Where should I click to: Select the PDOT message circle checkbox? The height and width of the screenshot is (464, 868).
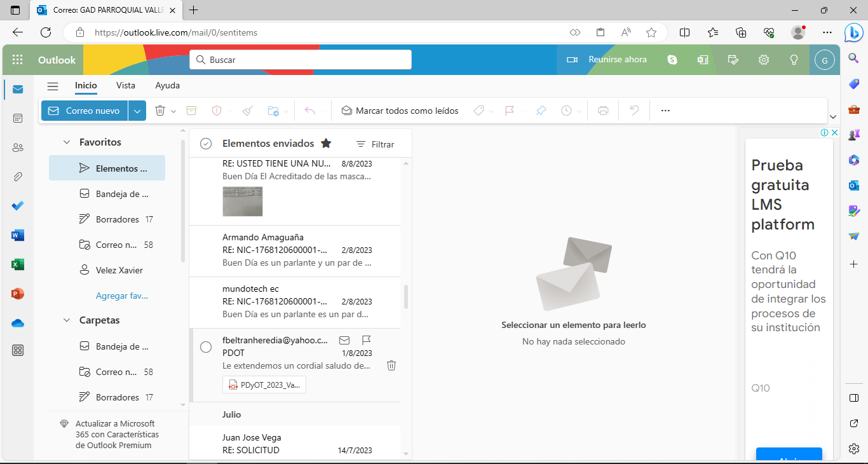tap(206, 347)
